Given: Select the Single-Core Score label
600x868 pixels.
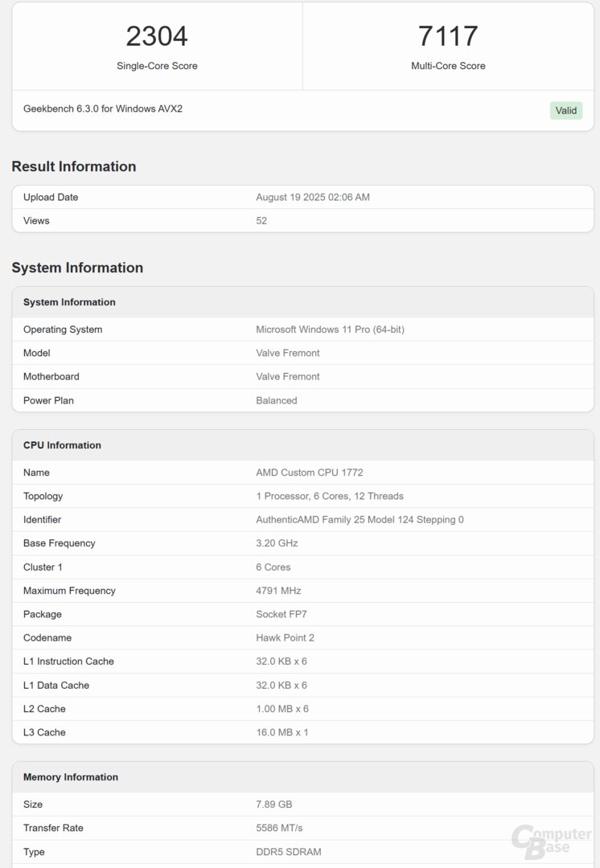Looking at the screenshot, I should tap(157, 66).
